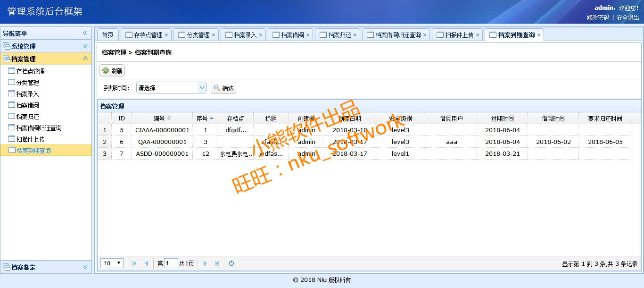
Task: Open the page size dropdown showing 10
Action: pyautogui.click(x=113, y=263)
